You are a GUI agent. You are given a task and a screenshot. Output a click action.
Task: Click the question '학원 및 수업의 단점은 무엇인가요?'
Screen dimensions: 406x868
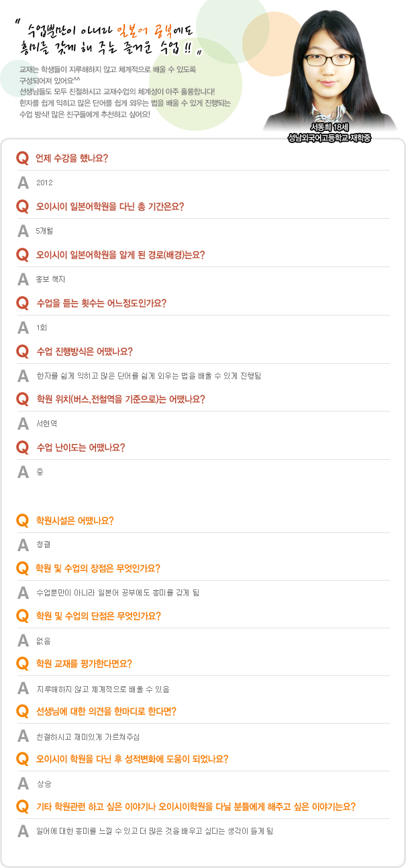point(98,616)
